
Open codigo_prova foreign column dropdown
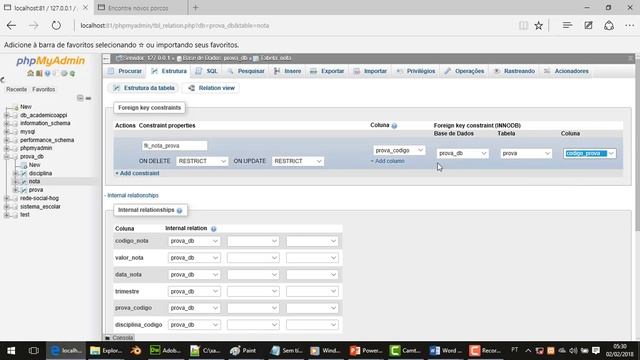coord(590,153)
